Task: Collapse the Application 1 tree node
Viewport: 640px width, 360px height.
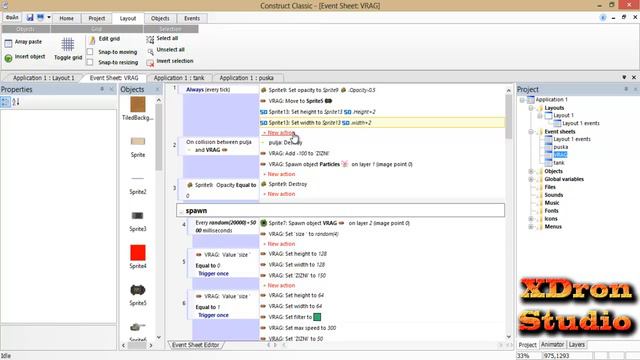Action: click(x=522, y=100)
